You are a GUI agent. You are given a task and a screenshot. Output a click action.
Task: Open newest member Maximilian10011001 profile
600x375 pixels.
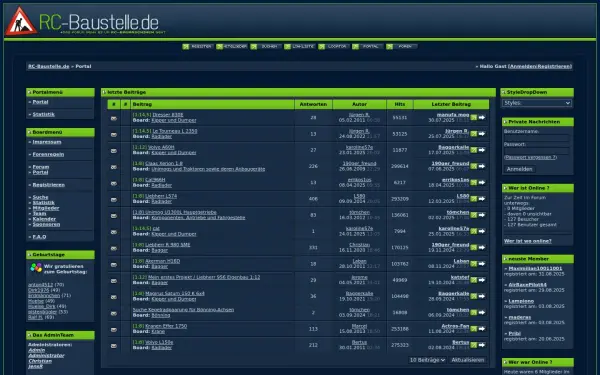point(535,268)
